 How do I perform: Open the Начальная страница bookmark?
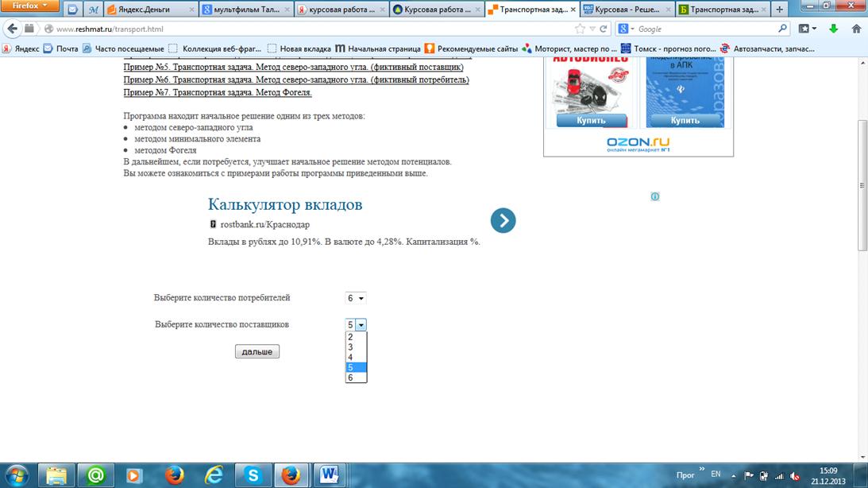pyautogui.click(x=378, y=48)
